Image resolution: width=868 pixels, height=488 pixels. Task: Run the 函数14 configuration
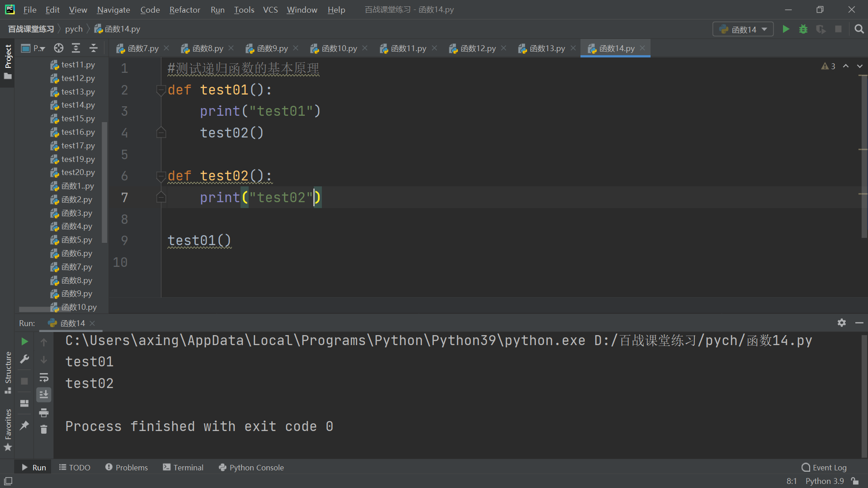(786, 29)
